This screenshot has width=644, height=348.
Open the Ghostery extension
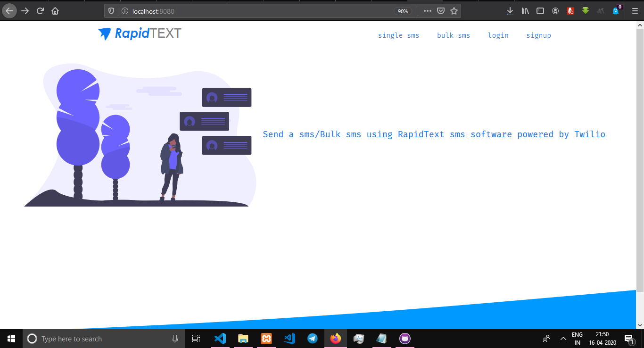coord(616,10)
